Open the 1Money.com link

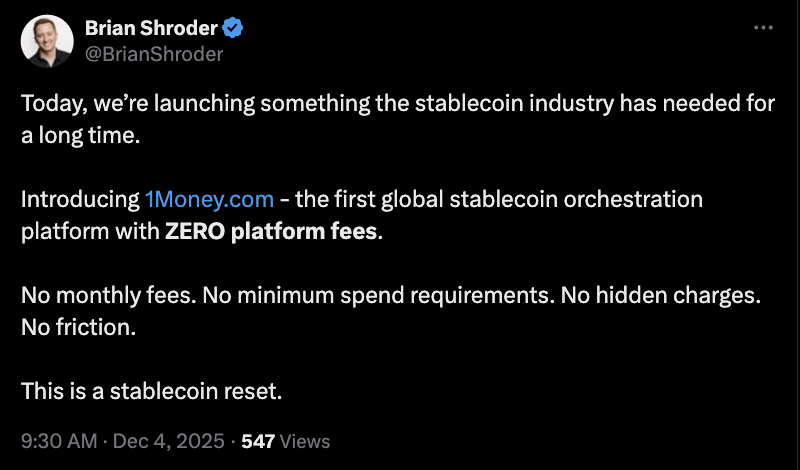[208, 199]
